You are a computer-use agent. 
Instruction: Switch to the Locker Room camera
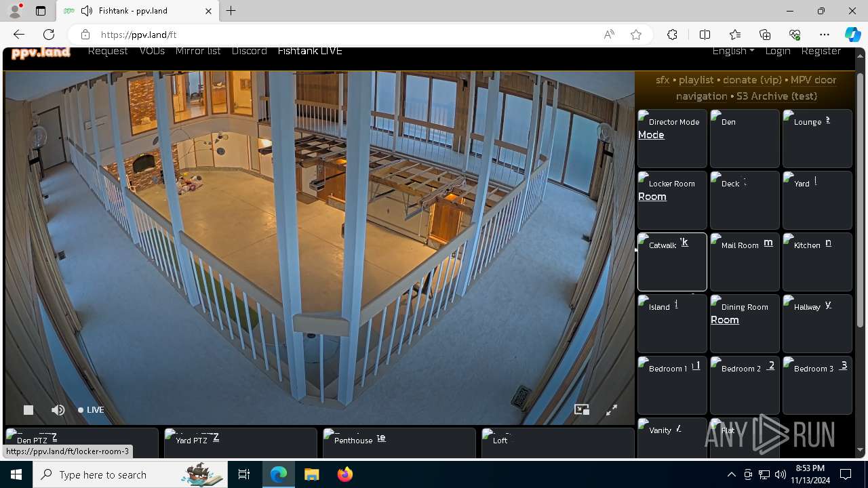coord(672,200)
